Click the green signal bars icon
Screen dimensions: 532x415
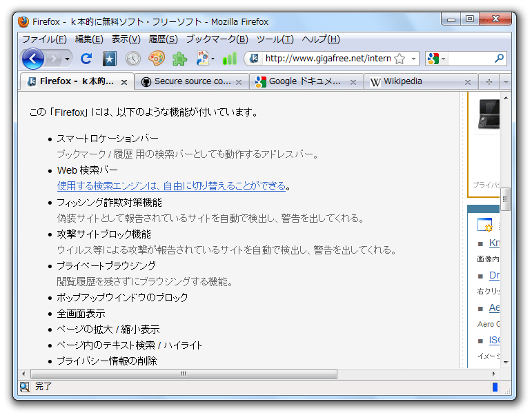[230, 59]
